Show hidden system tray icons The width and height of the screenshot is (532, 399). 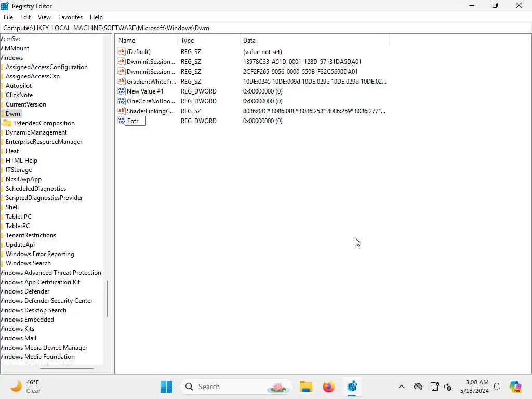402,387
